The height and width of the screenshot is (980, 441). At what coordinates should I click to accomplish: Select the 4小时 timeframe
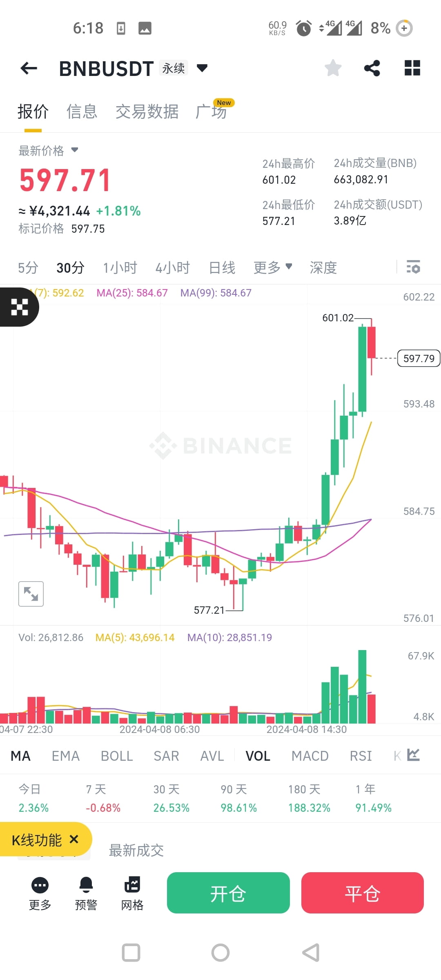(x=173, y=267)
